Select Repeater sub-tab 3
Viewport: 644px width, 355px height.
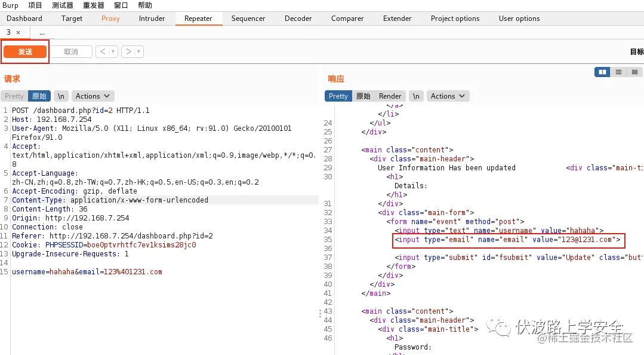pyautogui.click(x=8, y=32)
